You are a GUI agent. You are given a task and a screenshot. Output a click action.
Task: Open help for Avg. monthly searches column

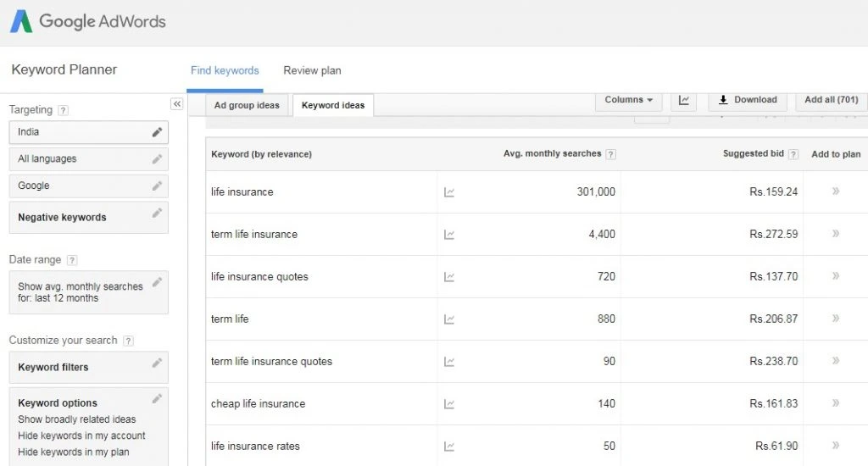[610, 154]
